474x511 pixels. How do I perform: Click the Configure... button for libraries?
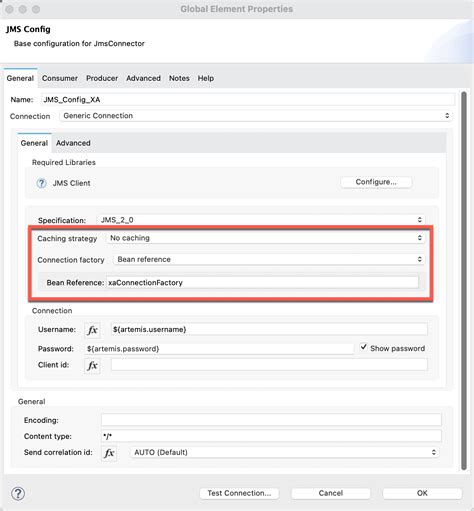click(376, 182)
